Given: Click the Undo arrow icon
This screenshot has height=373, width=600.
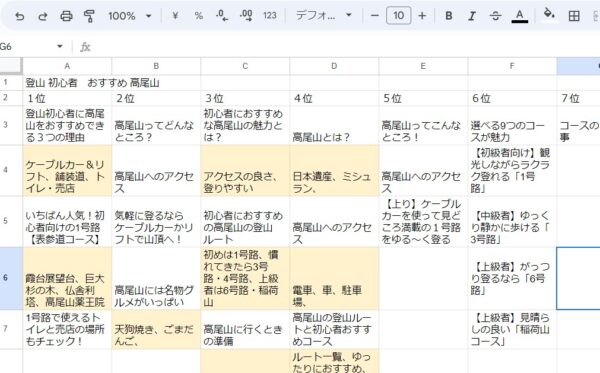Looking at the screenshot, I should click(20, 16).
